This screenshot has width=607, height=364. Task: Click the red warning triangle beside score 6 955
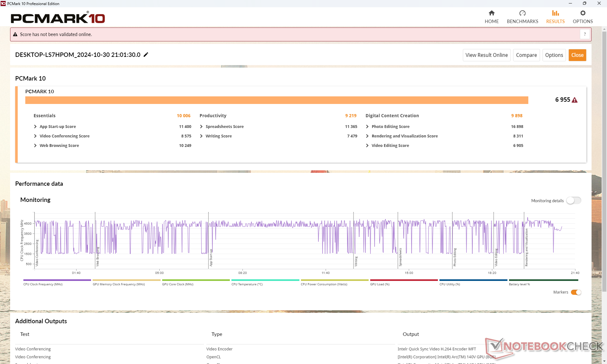pyautogui.click(x=575, y=100)
